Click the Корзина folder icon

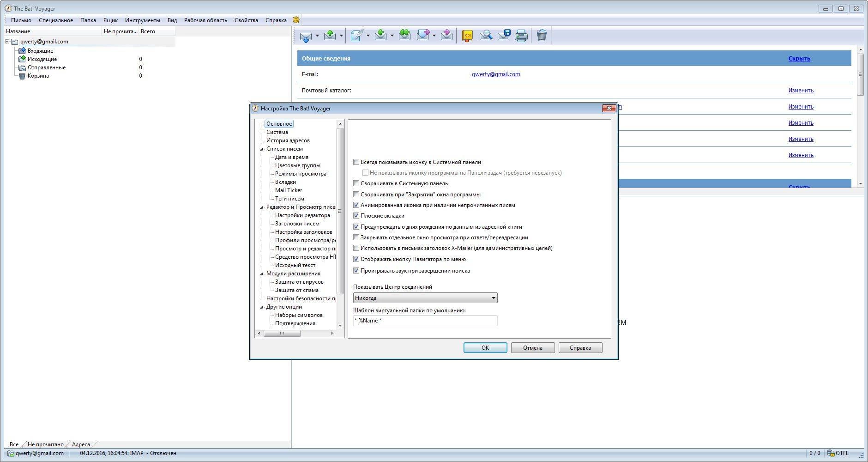point(22,76)
